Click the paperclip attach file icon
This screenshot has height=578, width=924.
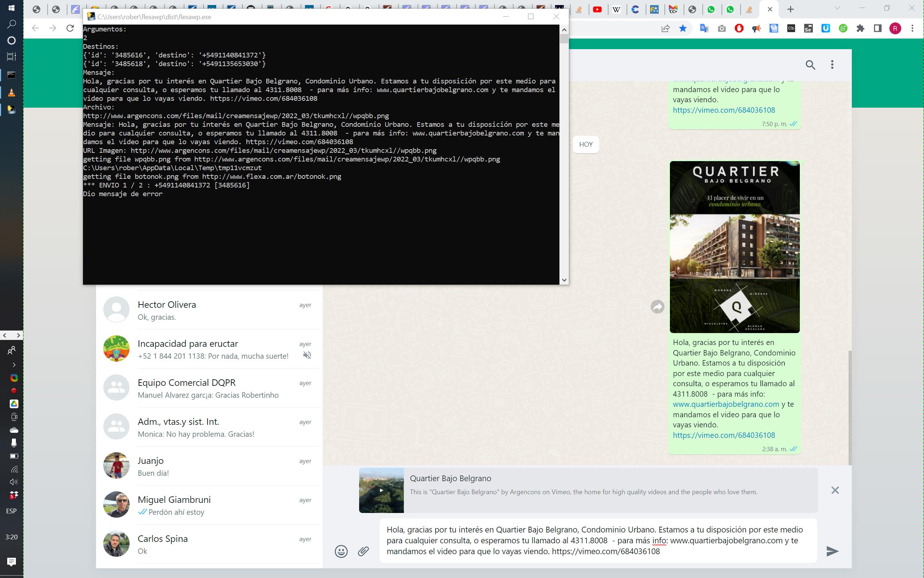[363, 551]
